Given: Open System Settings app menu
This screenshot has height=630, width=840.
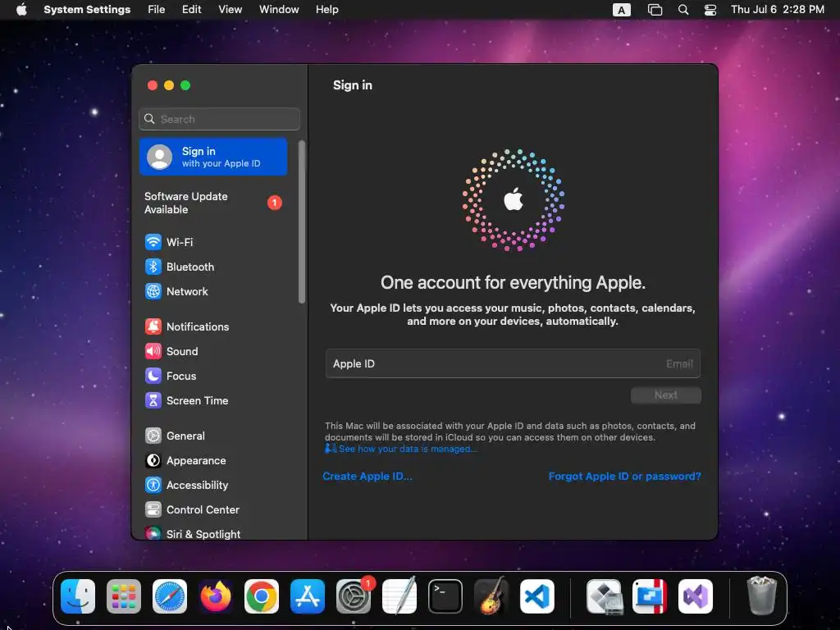Looking at the screenshot, I should (87, 10).
